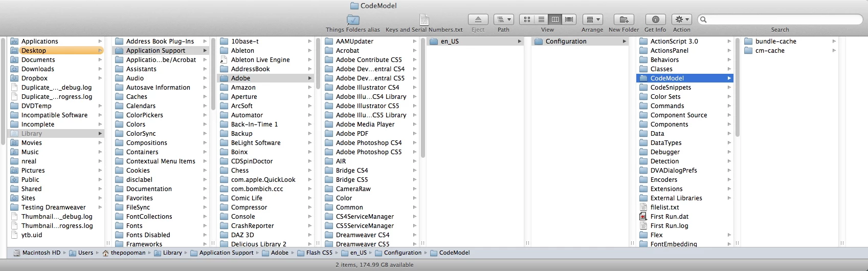Click the New Folder button
This screenshot has height=271, width=868.
click(624, 19)
